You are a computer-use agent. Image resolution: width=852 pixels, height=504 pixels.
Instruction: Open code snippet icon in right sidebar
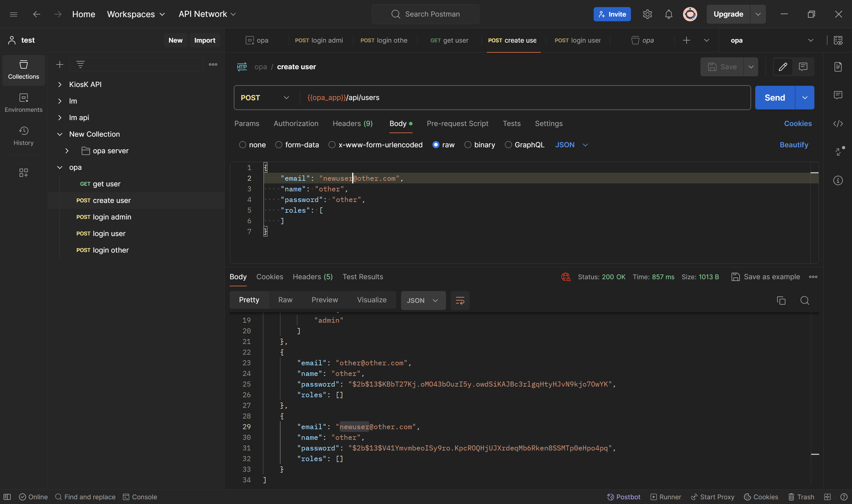pyautogui.click(x=838, y=124)
